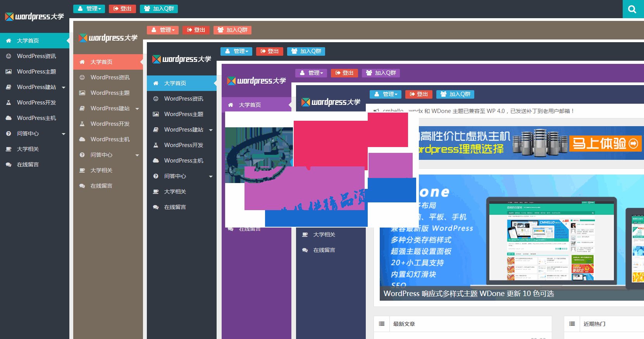Click wordpress大学 logo on purple header
The image size is (644, 339).
click(x=257, y=81)
